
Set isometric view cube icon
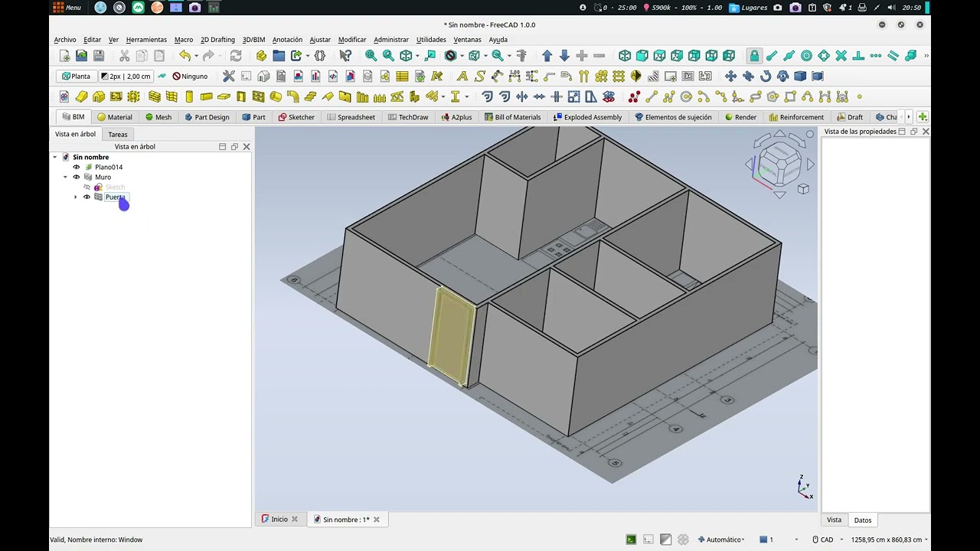(625, 56)
